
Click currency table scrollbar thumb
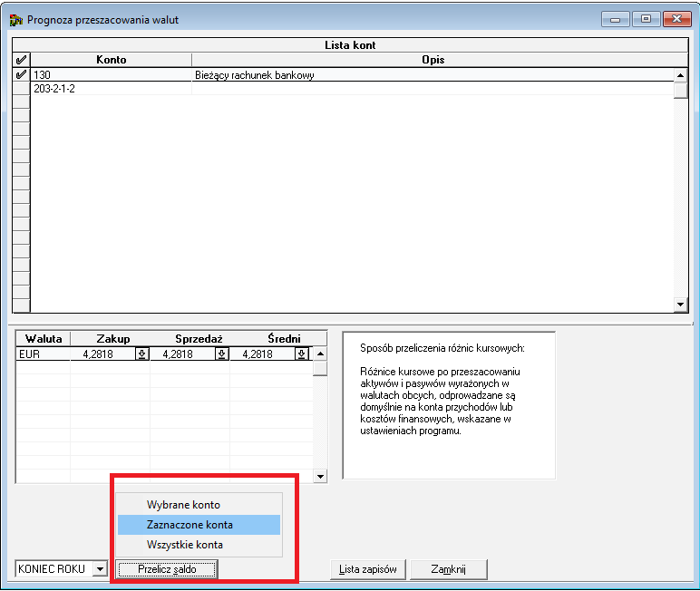click(320, 369)
